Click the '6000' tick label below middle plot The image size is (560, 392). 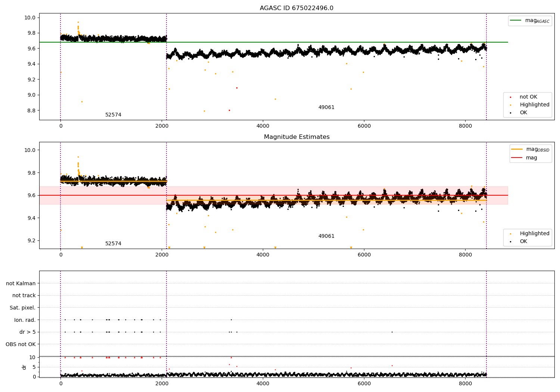[364, 255]
